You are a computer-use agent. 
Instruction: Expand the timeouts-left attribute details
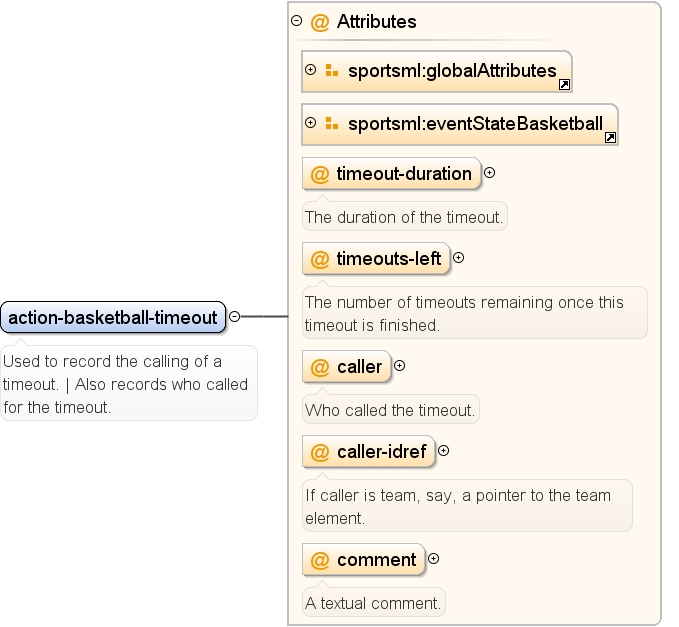(459, 258)
